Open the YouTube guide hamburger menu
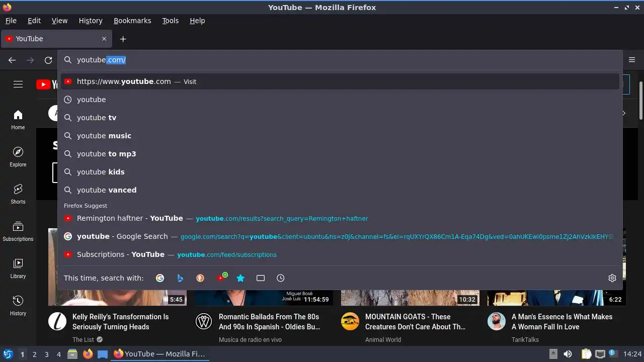Viewport: 644px width, 362px height. coord(18,84)
